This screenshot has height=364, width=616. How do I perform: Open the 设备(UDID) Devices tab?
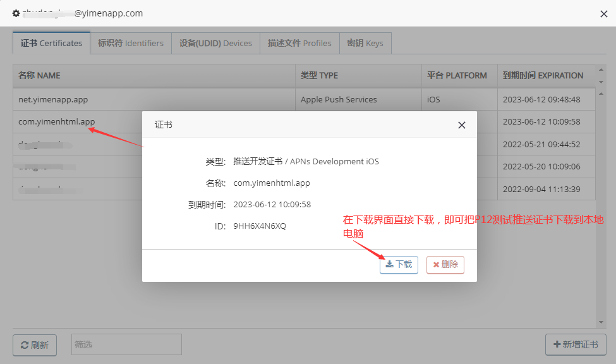point(215,43)
